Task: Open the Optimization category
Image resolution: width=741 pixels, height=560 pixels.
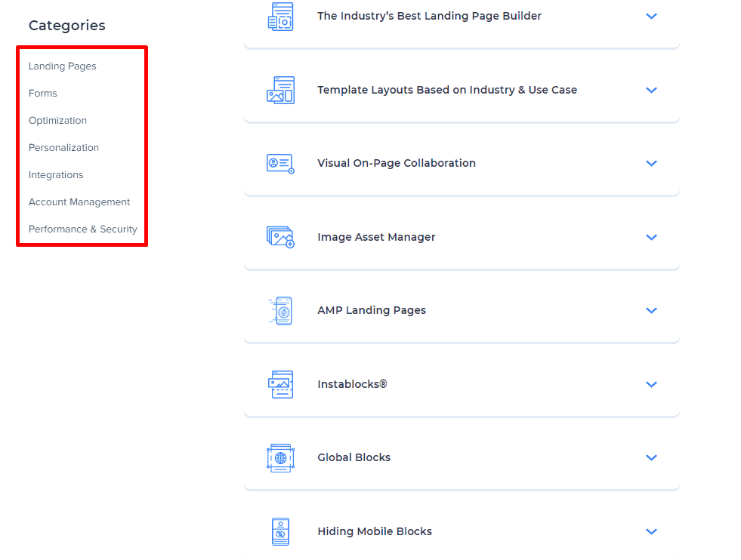Action: click(57, 121)
